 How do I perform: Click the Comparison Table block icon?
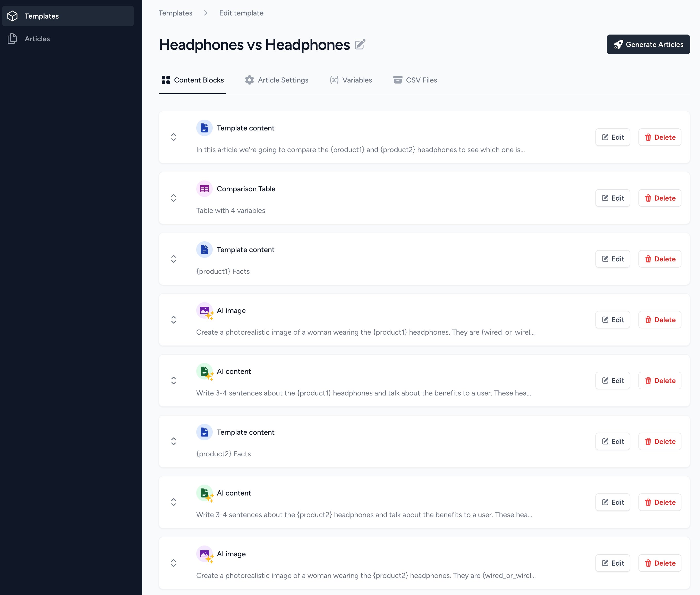coord(204,189)
